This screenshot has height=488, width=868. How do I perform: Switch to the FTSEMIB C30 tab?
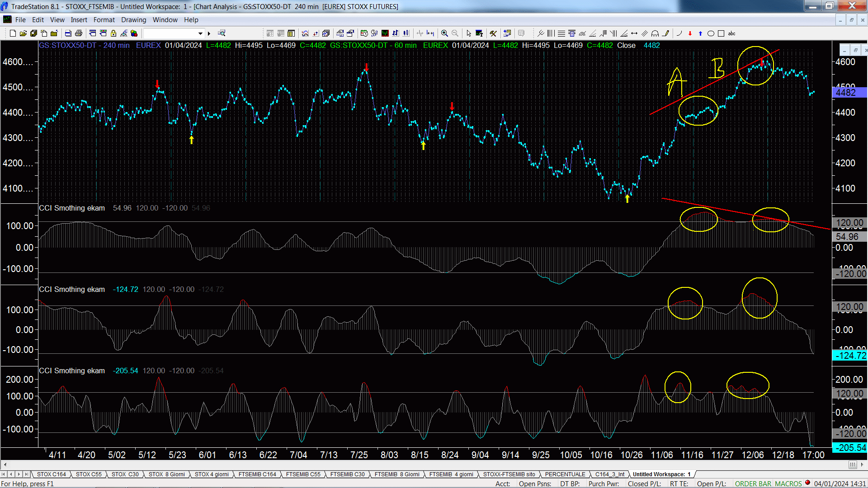pos(347,474)
